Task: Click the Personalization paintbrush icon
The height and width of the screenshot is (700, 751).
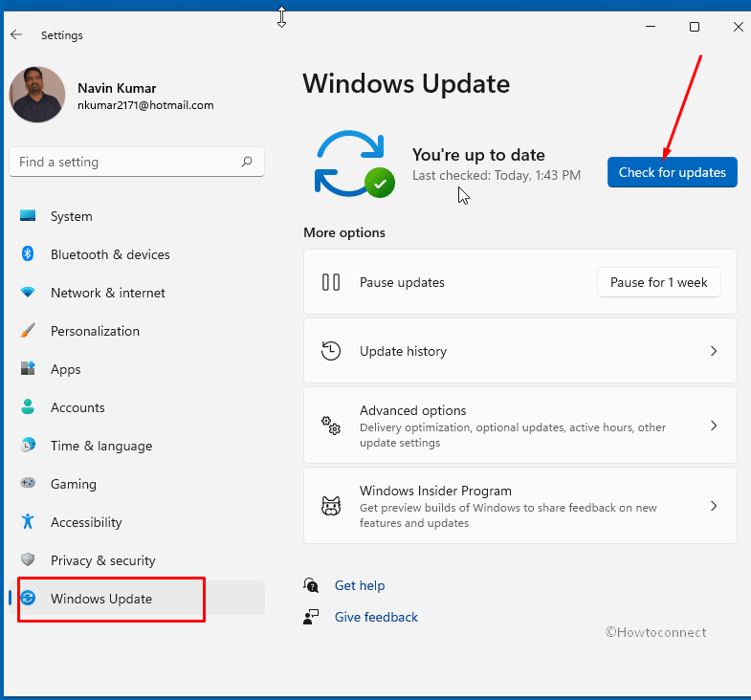Action: coord(28,331)
